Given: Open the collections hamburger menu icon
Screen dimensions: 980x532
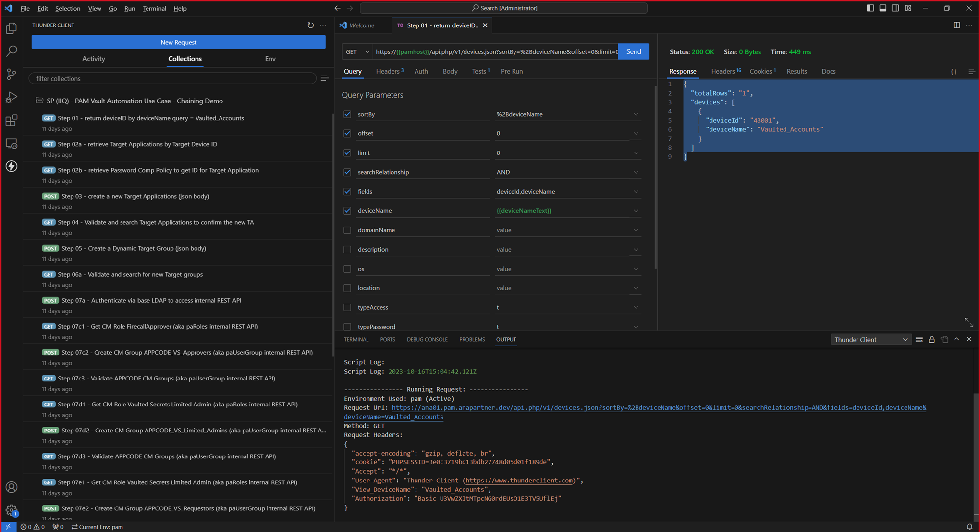Looking at the screenshot, I should pyautogui.click(x=324, y=78).
